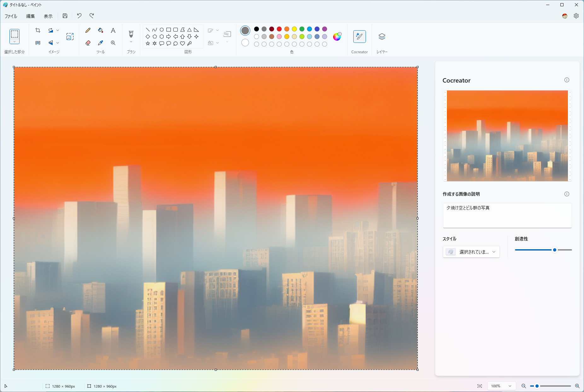Open the スタイル style combo box
Viewport: 584px width, 392px height.
pos(471,252)
